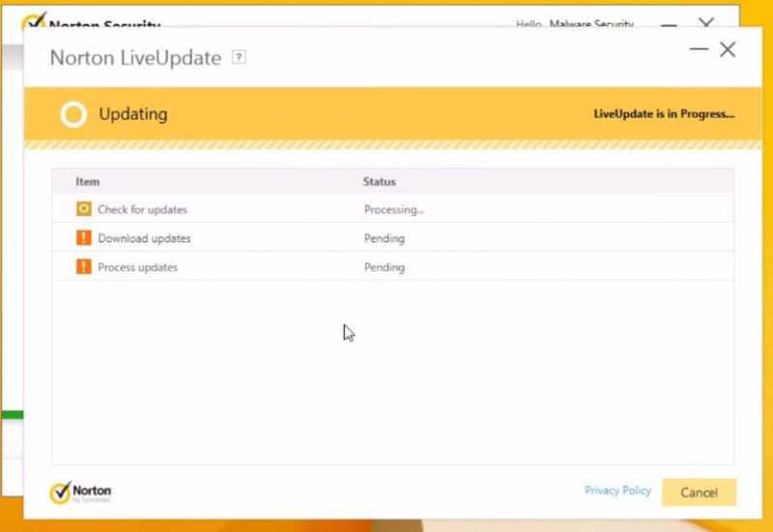Viewport: 773px width, 532px height.
Task: Click the Norton by Symantec logo
Action: tap(81, 492)
